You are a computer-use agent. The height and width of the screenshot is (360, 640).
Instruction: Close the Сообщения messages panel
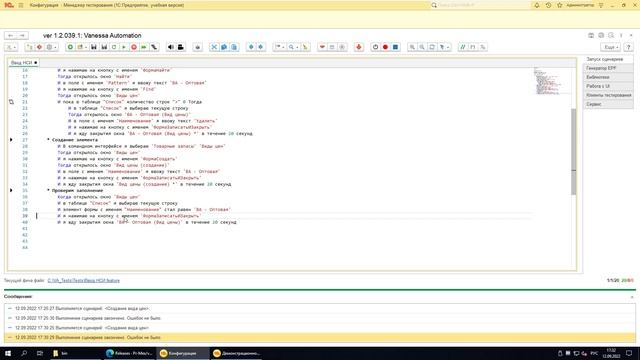[632, 297]
